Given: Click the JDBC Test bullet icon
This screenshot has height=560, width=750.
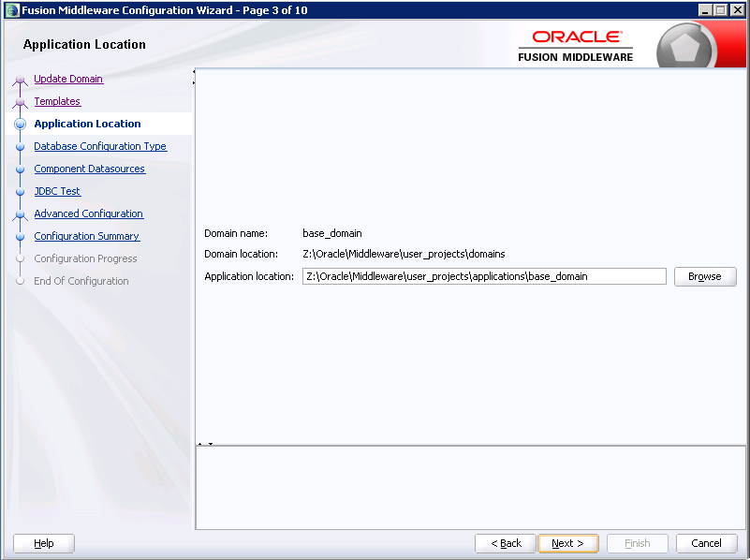Looking at the screenshot, I should 20,192.
